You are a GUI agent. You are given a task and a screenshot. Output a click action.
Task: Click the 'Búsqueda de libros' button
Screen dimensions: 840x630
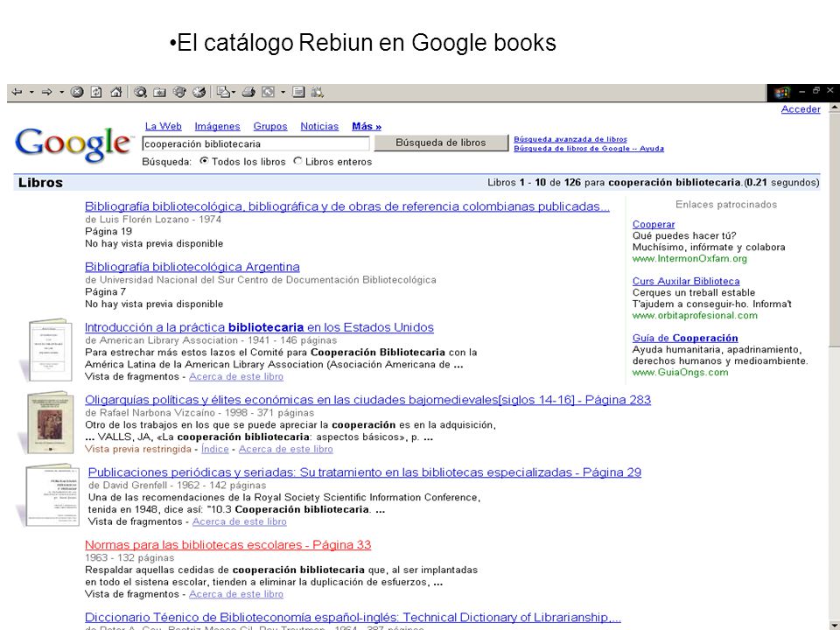click(441, 143)
